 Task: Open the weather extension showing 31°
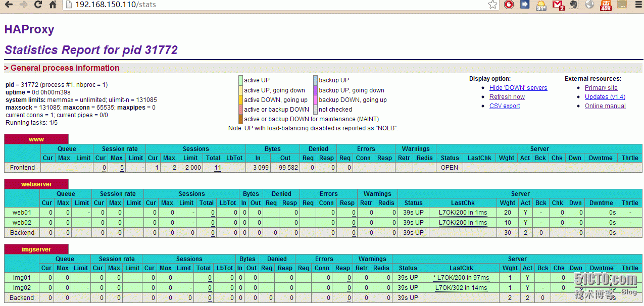pos(541,5)
